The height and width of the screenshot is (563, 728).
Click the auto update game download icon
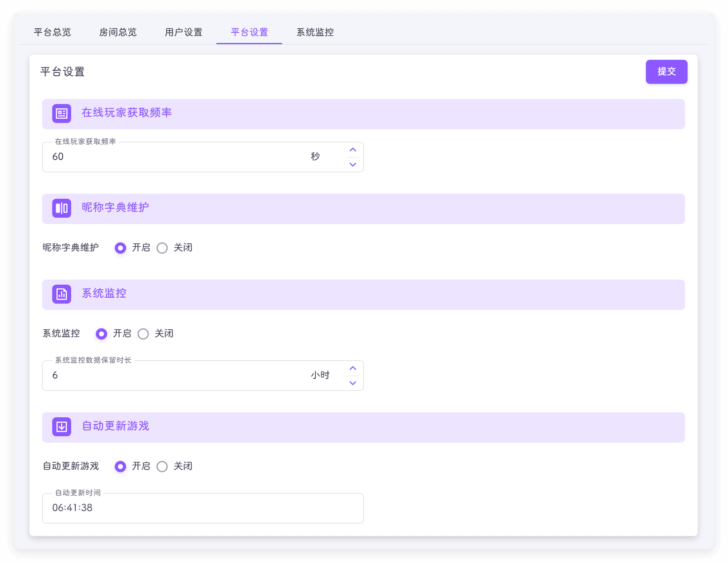click(x=61, y=427)
